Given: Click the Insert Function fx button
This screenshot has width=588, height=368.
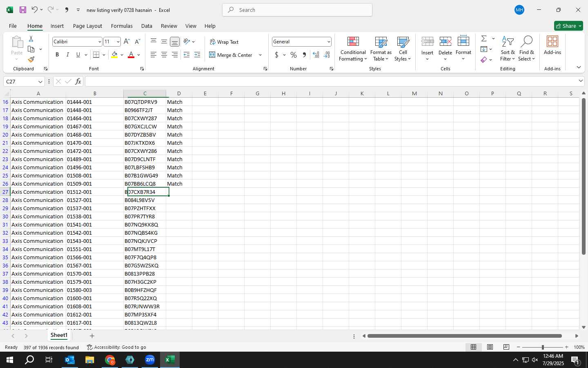Looking at the screenshot, I should coord(78,81).
